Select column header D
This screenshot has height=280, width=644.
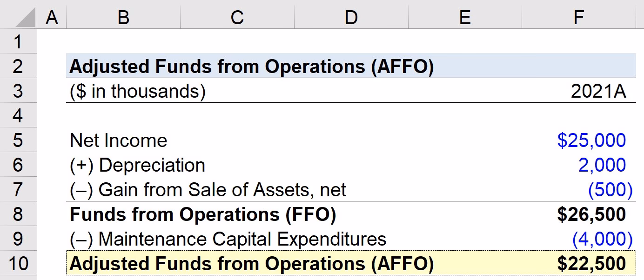(x=351, y=17)
